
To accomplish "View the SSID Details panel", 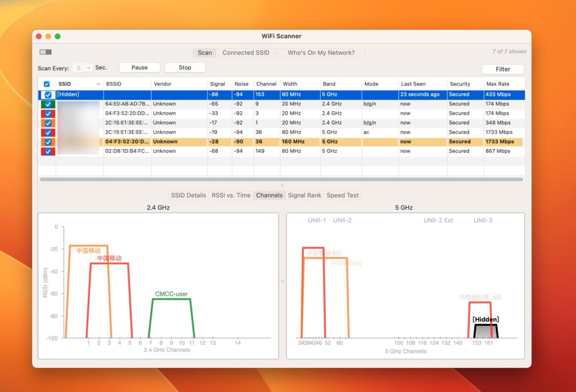I will (188, 195).
